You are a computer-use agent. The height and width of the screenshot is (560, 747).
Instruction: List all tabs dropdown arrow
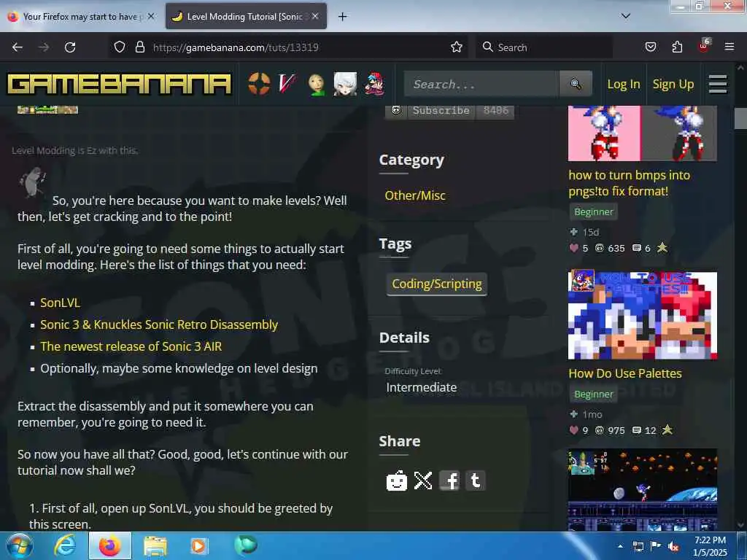pyautogui.click(x=626, y=16)
